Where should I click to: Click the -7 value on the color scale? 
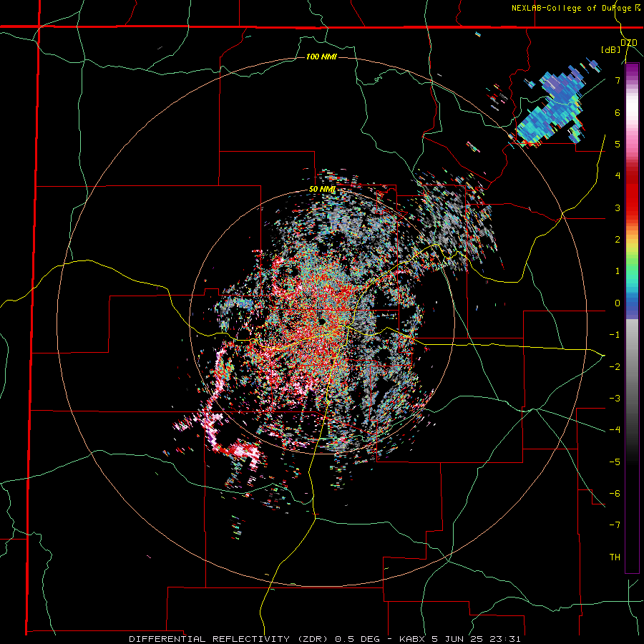click(x=615, y=525)
